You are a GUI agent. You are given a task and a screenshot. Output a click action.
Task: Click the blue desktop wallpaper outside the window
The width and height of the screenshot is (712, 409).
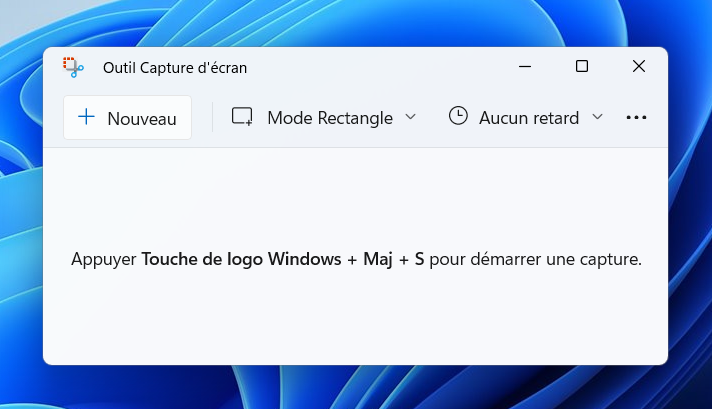pos(690,204)
